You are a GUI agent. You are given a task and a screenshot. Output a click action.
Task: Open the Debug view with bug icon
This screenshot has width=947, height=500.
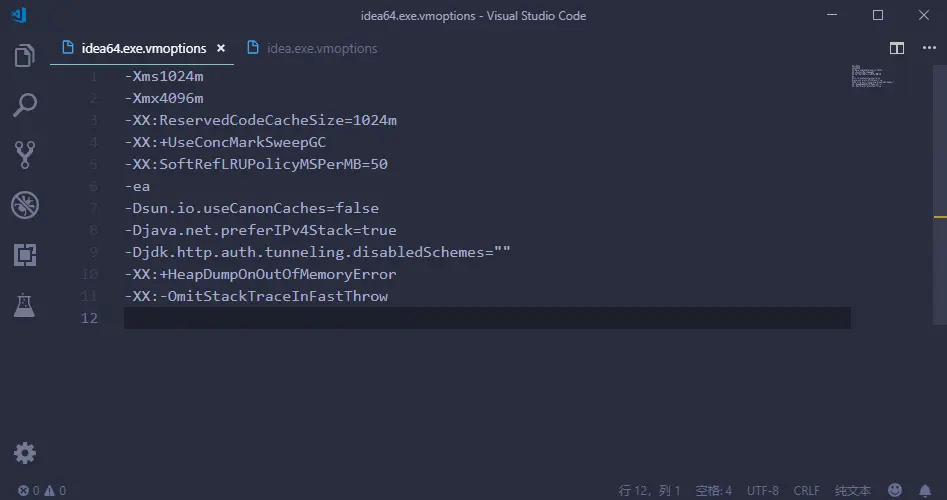click(25, 205)
